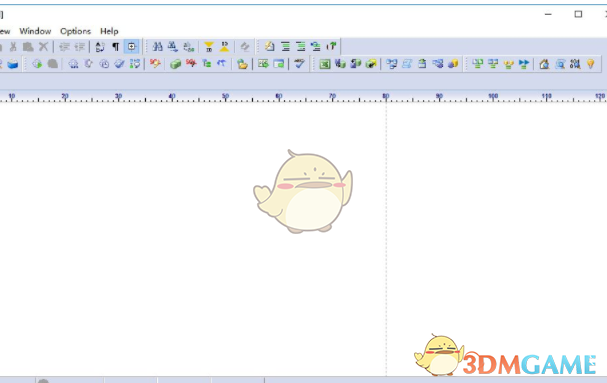Open the Help menu

pyautogui.click(x=109, y=31)
